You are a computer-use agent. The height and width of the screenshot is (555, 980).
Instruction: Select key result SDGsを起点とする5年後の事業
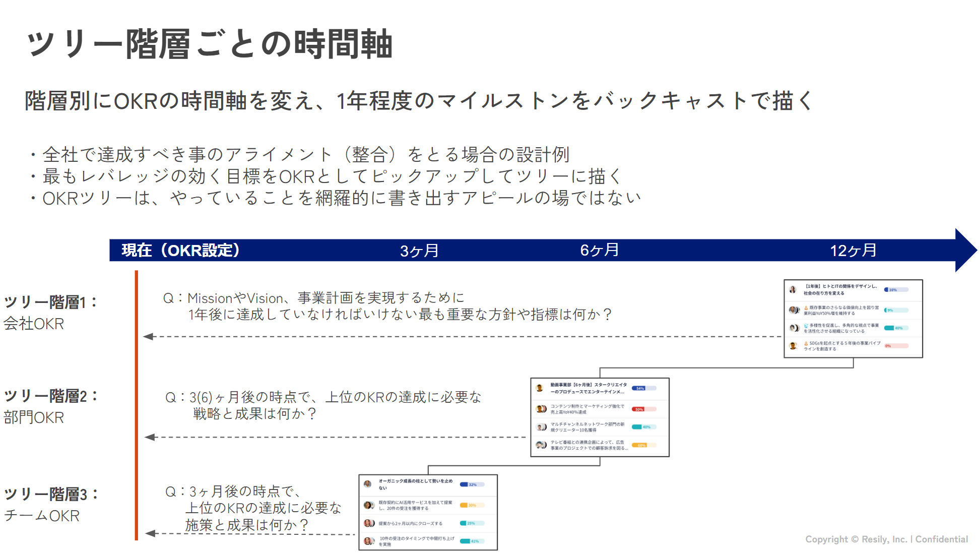tap(842, 346)
